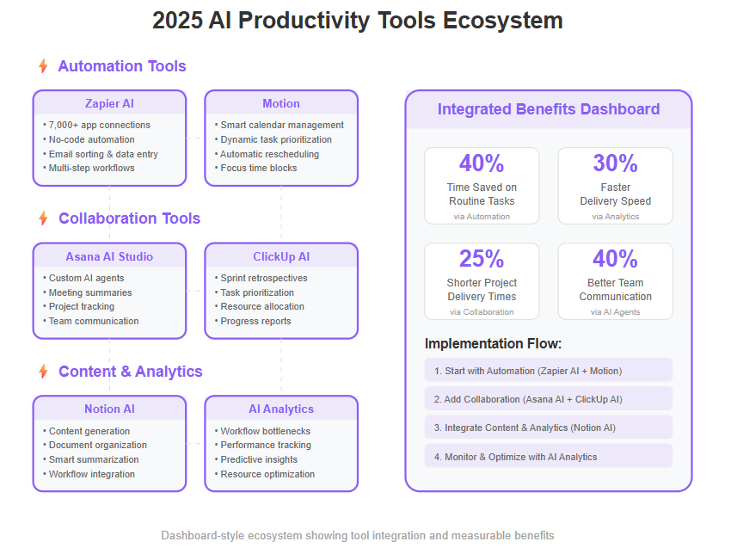Click the lightning icon beside Collaboration Tools
731x560 pixels.
pyautogui.click(x=43, y=218)
